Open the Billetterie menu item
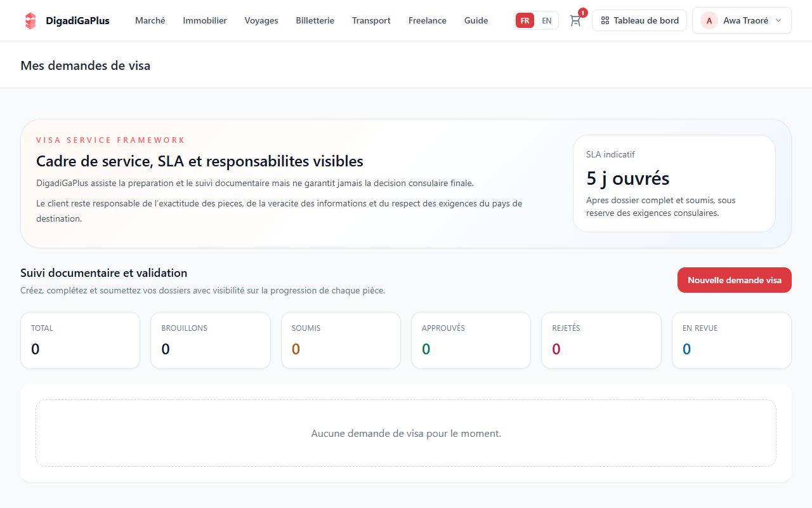812x508 pixels. click(315, 20)
